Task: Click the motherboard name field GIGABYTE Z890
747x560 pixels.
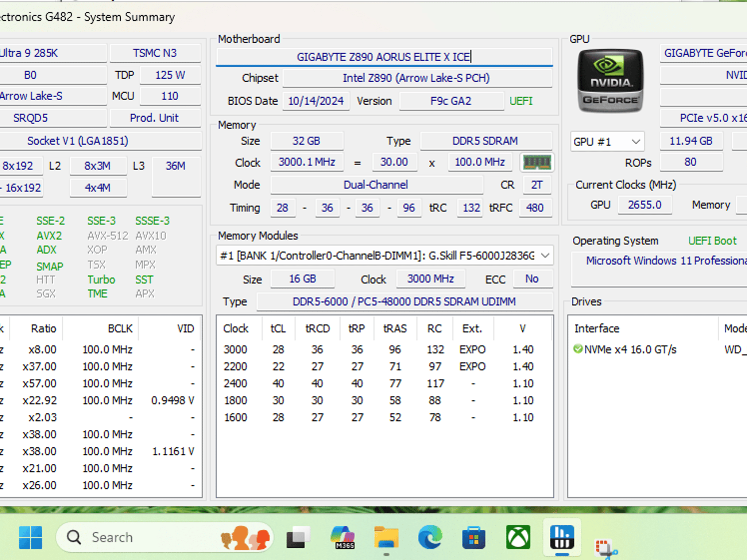Action: (384, 57)
